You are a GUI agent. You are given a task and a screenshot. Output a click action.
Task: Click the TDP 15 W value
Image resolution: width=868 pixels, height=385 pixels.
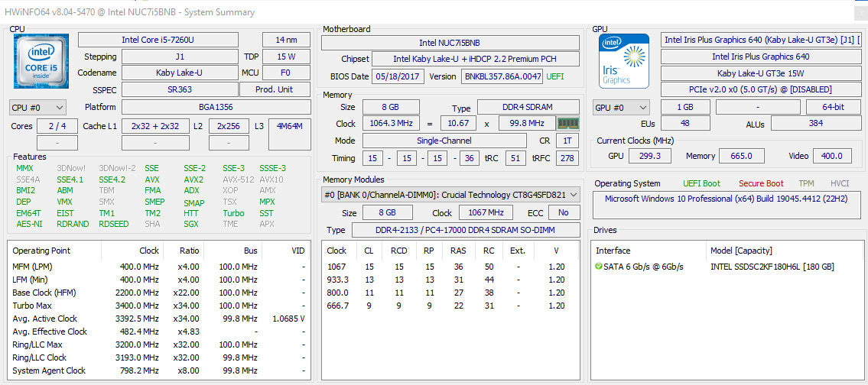(x=286, y=57)
